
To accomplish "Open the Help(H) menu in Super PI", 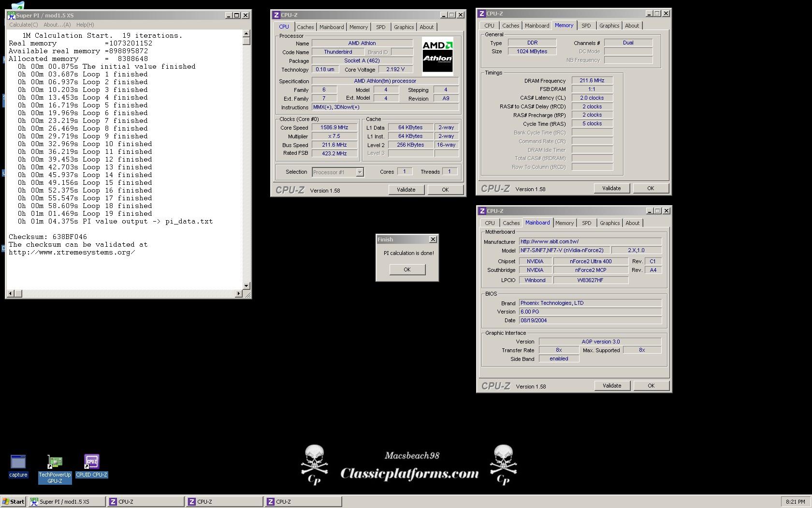I will [85, 25].
